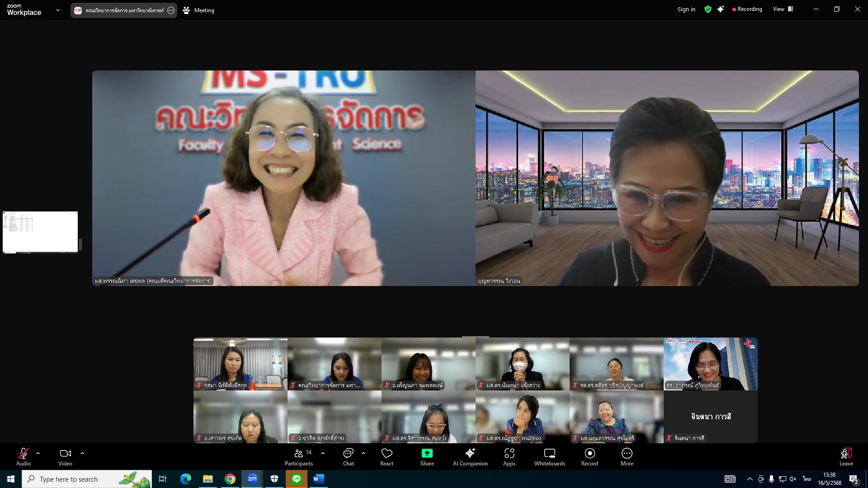Open the Chat panel
The height and width of the screenshot is (488, 868).
coord(348,456)
